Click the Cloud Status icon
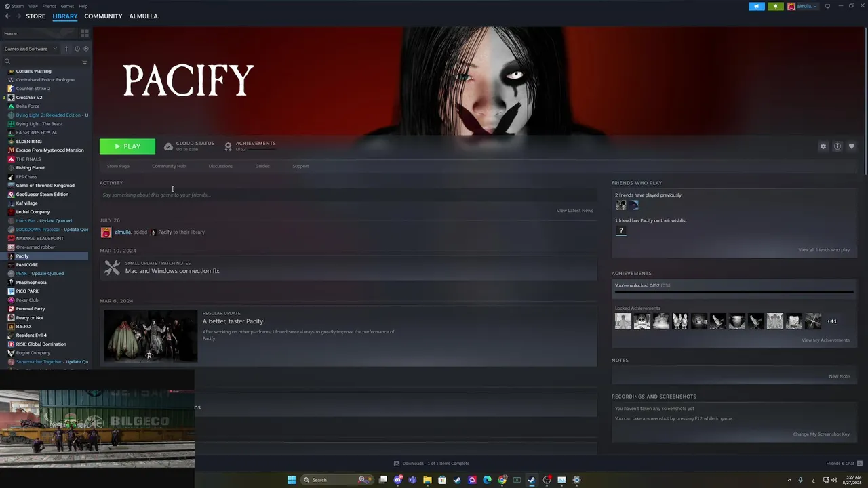This screenshot has width=868, height=488. pyautogui.click(x=168, y=146)
